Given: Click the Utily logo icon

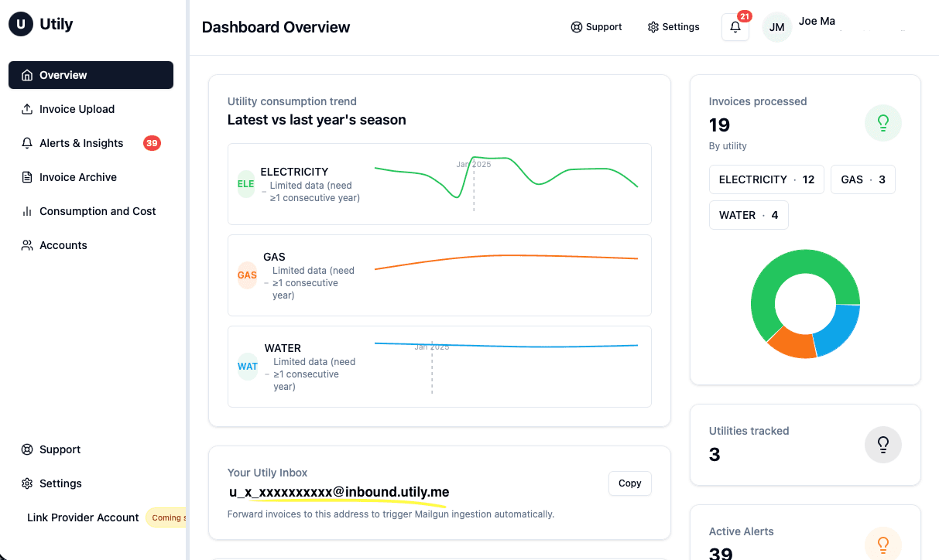Looking at the screenshot, I should (21, 24).
